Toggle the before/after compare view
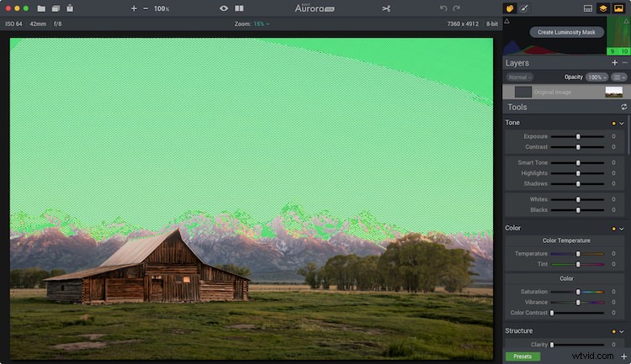This screenshot has height=364, width=631. tap(239, 8)
